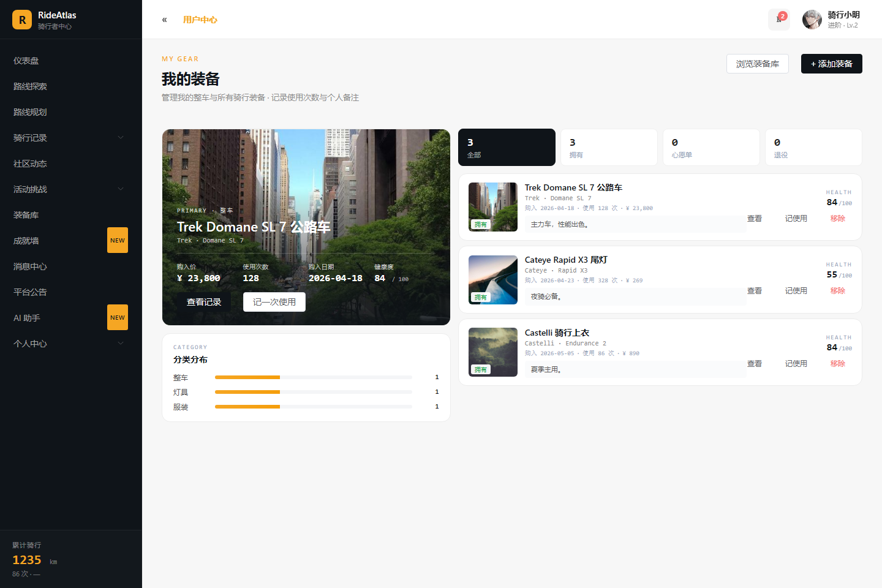The height and width of the screenshot is (588, 882).
Task: Collapse the sidebar with the double-chevron icon
Action: [x=164, y=20]
